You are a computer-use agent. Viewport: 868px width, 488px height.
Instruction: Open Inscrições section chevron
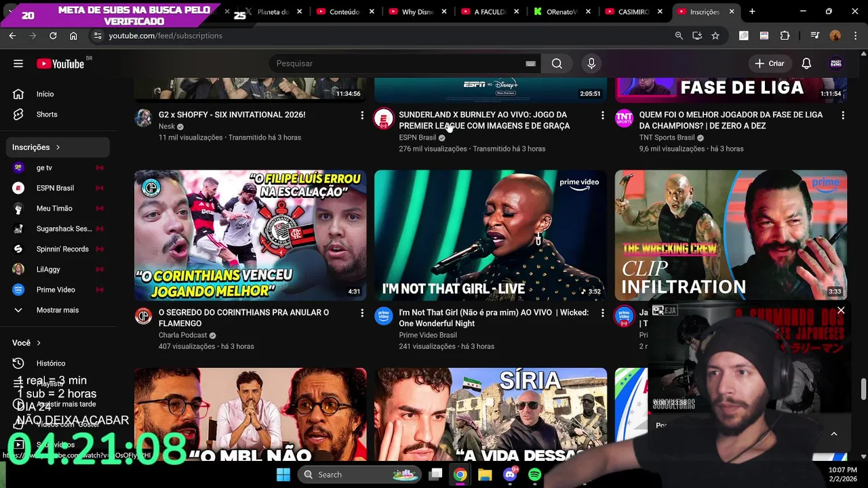pyautogui.click(x=58, y=147)
